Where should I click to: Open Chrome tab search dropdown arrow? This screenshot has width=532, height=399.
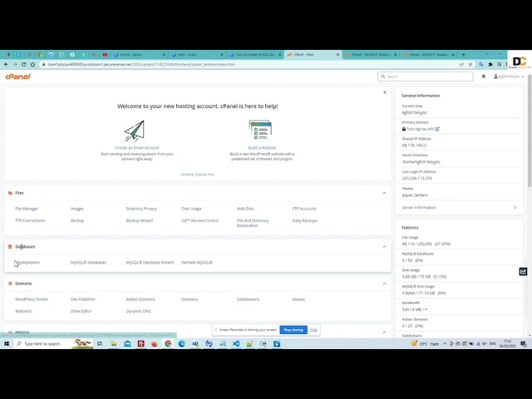click(x=487, y=55)
